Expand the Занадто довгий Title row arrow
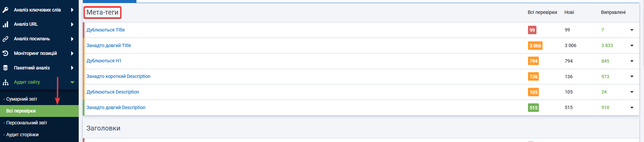Image resolution: width=644 pixels, height=142 pixels. coord(632,46)
